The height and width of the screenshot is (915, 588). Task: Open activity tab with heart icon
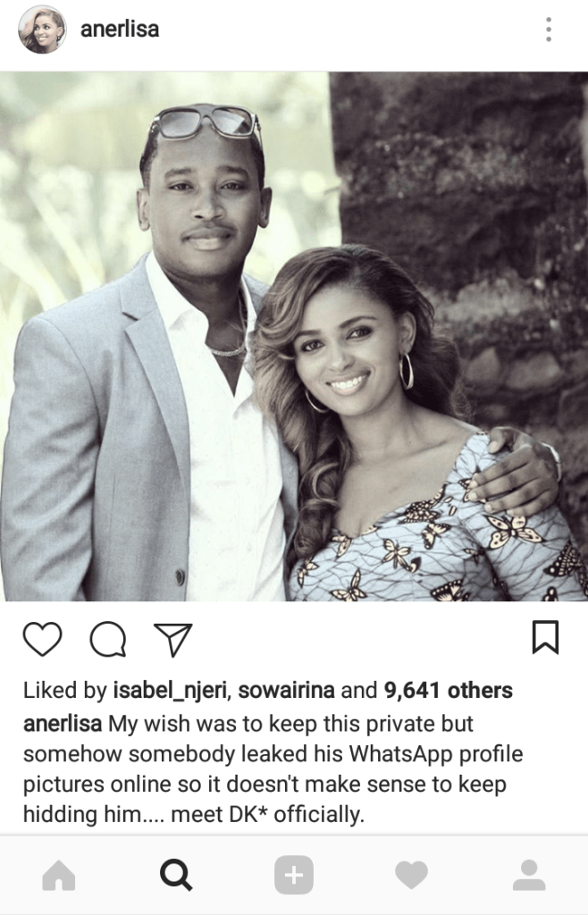click(411, 876)
